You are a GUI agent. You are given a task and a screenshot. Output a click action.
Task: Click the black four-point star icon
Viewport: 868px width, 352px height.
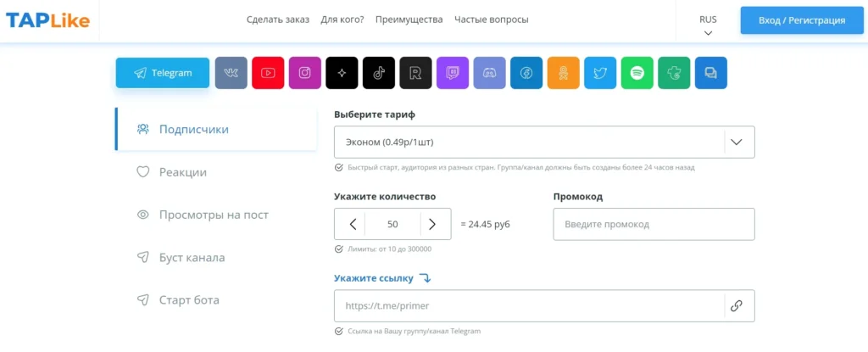click(342, 73)
